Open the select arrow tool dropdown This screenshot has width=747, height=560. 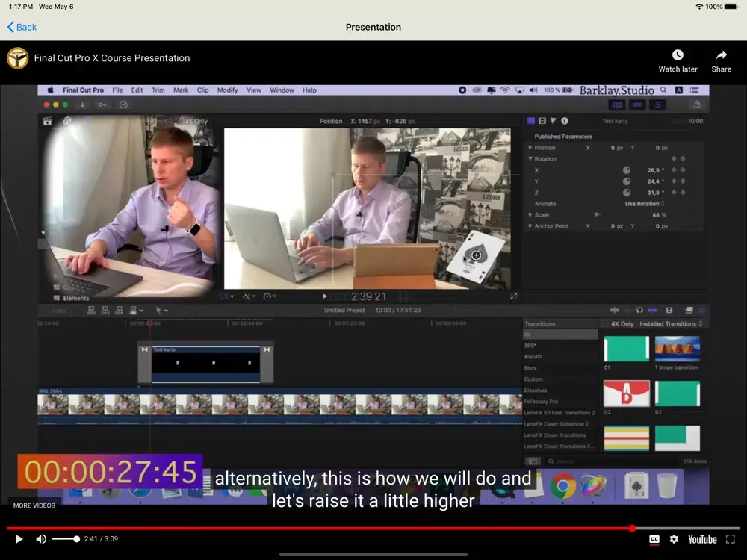(162, 310)
